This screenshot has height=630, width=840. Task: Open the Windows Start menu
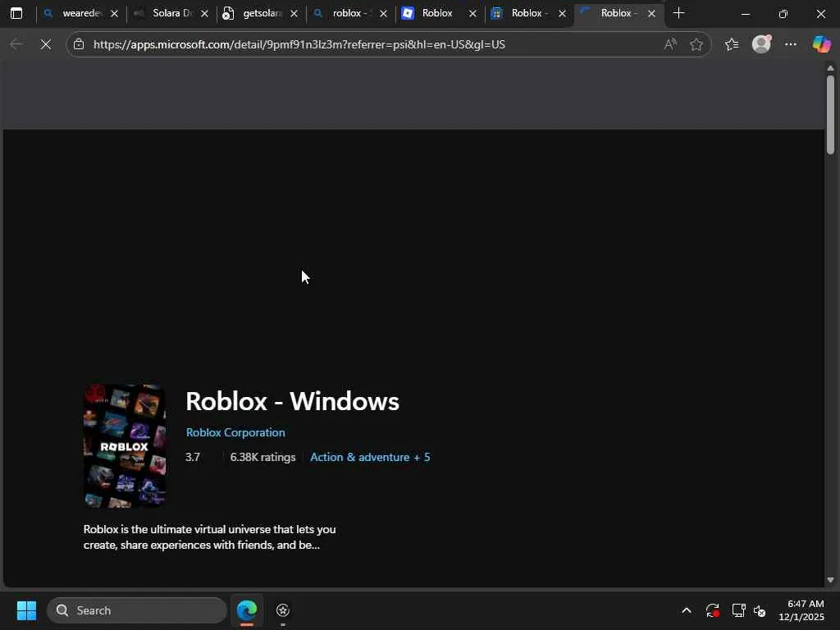point(26,610)
